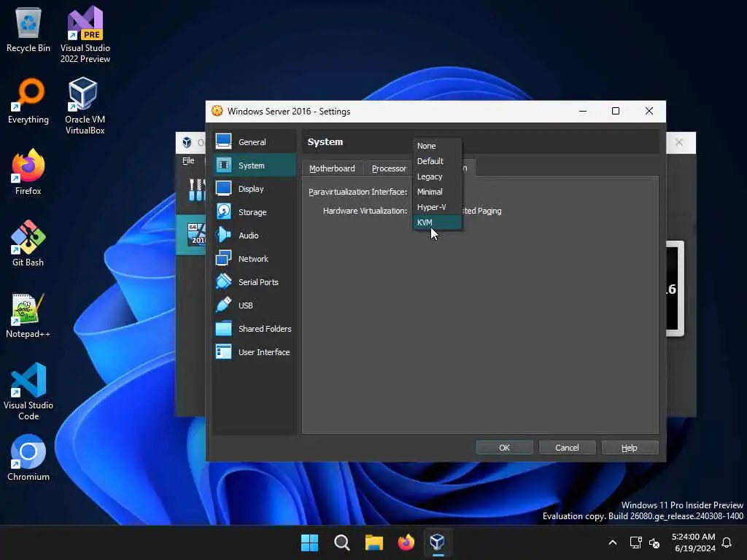Screen dimensions: 747x560
Task: Minimize the Settings window
Action: [583, 111]
